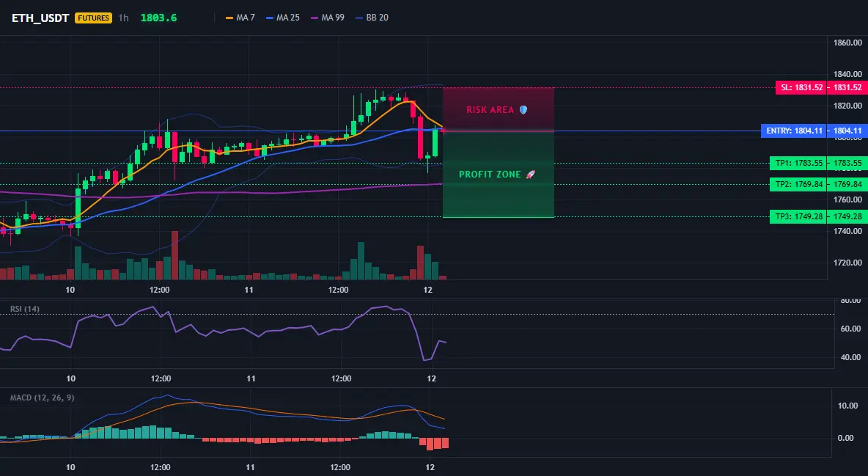Image resolution: width=868 pixels, height=476 pixels.
Task: Click date label 12 under the MACD panel
Action: [x=430, y=468]
